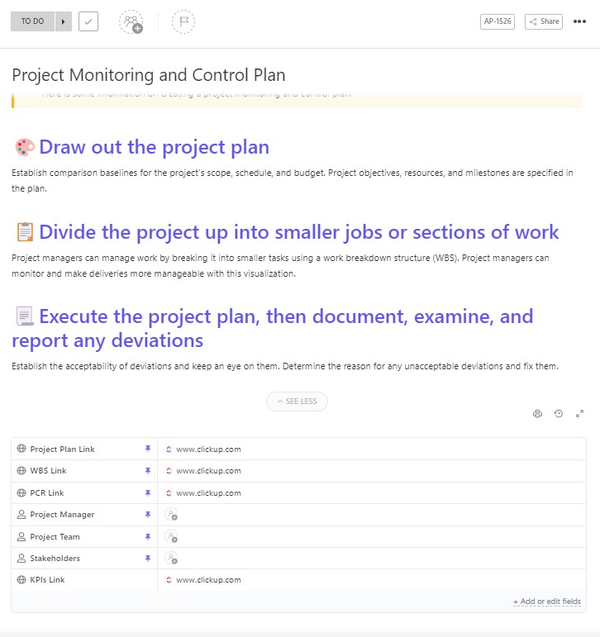The image size is (600, 637).
Task: Click the TO DO status button
Action: [x=32, y=22]
